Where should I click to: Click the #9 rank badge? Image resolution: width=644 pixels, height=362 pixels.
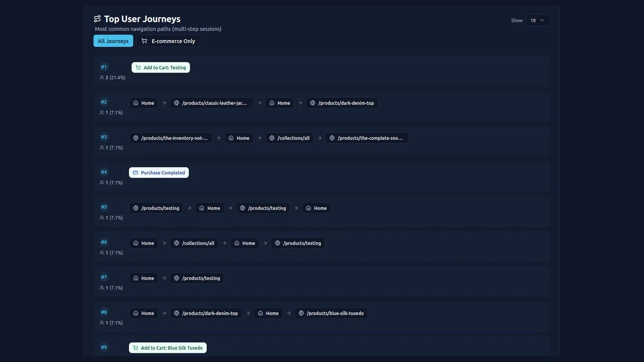[104, 347]
